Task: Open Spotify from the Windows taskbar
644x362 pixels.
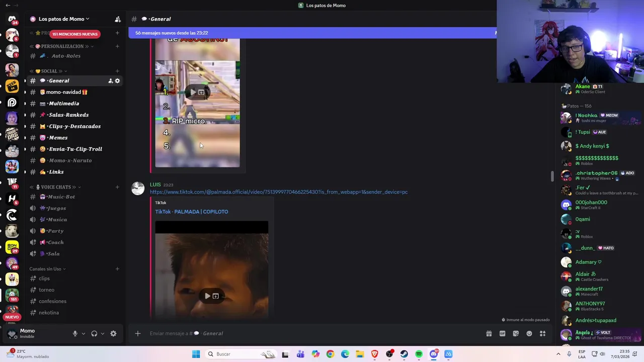Action: tap(419, 354)
